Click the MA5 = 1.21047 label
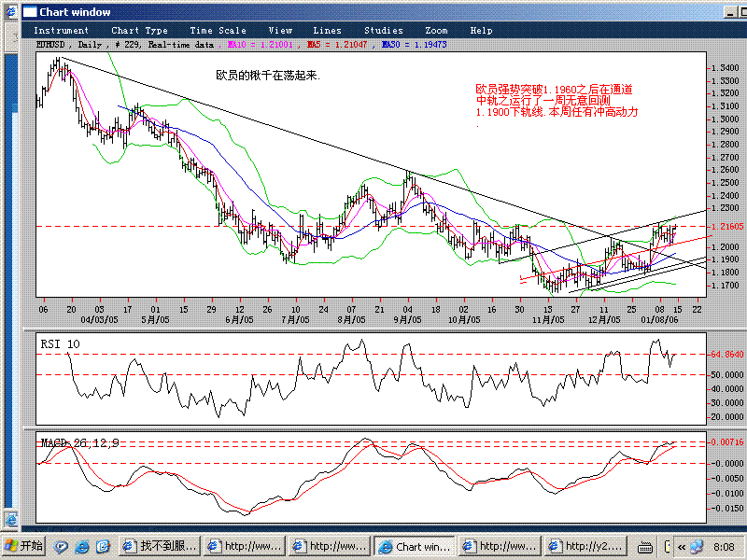The image size is (747, 560). click(x=337, y=45)
